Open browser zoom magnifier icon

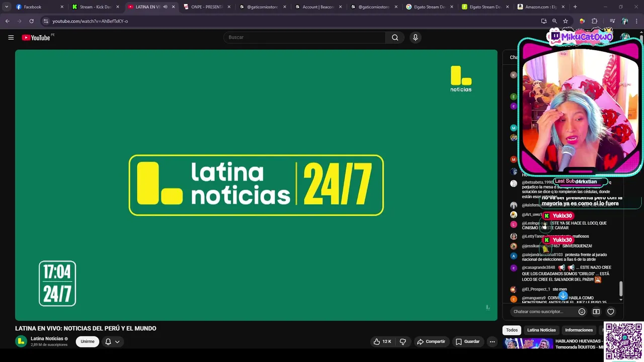554,21
